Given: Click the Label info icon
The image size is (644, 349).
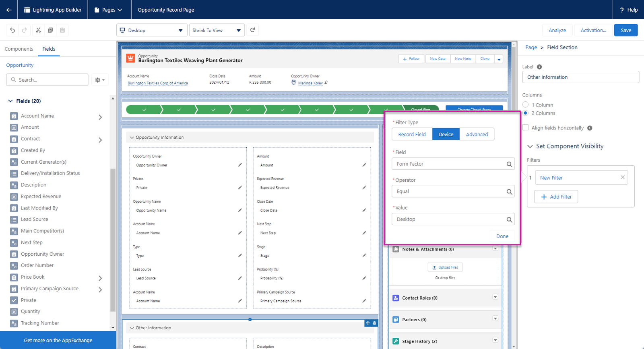Looking at the screenshot, I should point(539,67).
